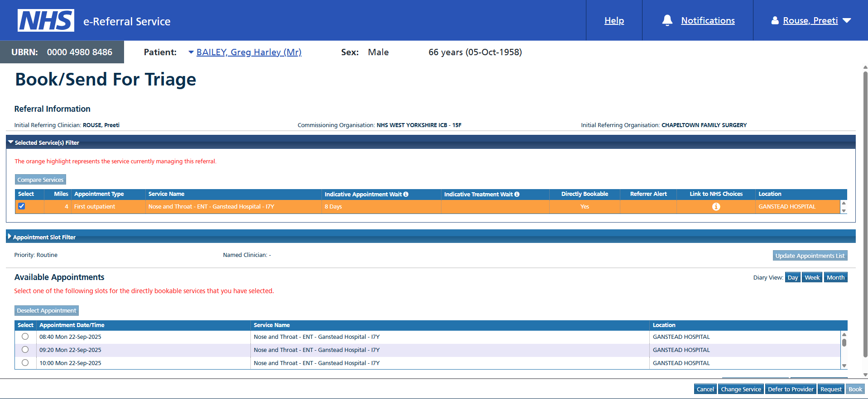
Task: Click the Book button
Action: pyautogui.click(x=855, y=389)
